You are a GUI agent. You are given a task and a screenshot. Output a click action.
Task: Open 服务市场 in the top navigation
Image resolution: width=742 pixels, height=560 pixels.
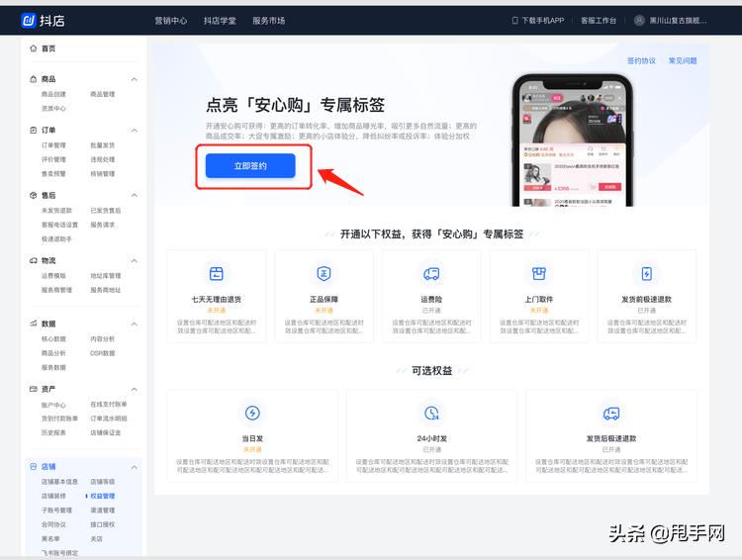(x=269, y=21)
